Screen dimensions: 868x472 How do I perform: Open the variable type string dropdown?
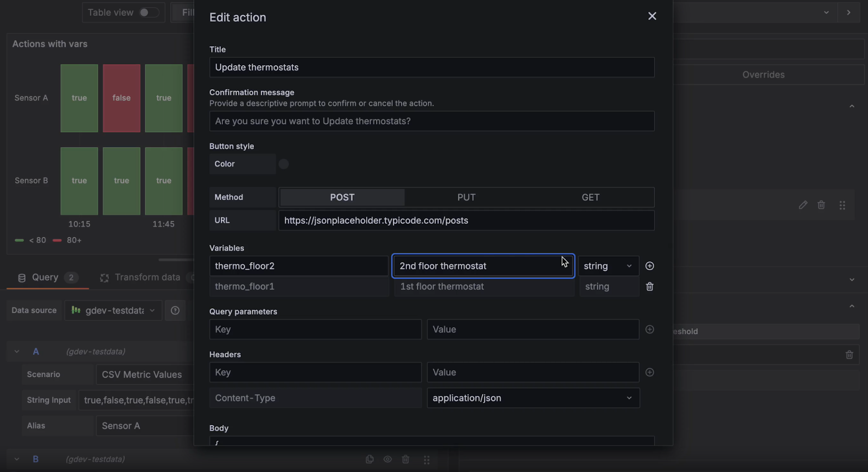click(608, 266)
